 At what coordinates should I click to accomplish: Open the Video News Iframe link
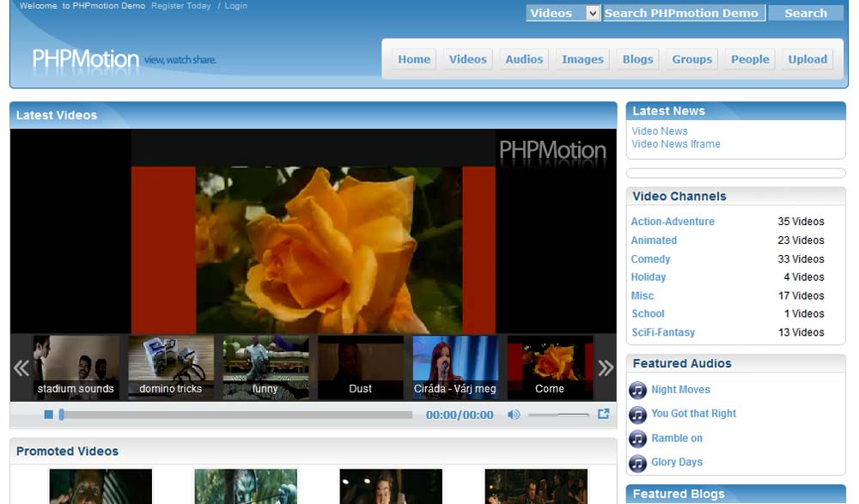tap(676, 144)
